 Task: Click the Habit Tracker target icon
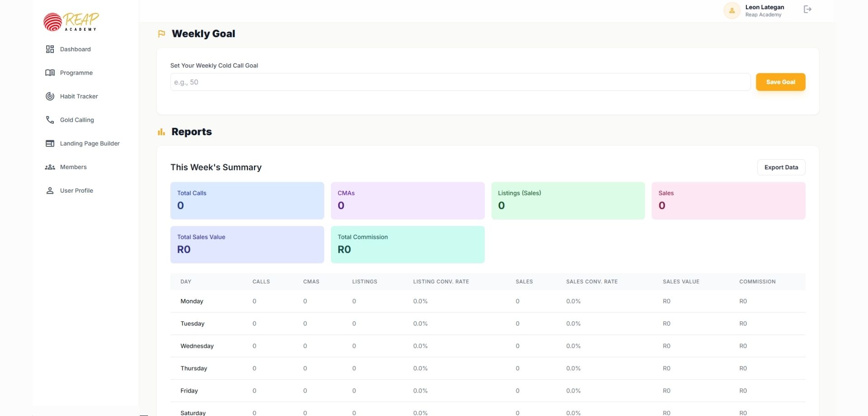(x=50, y=96)
